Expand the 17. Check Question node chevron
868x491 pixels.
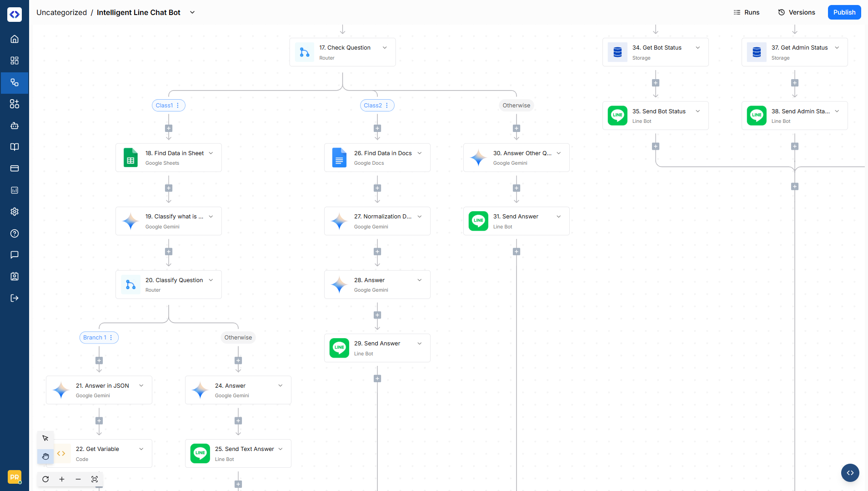385,48
